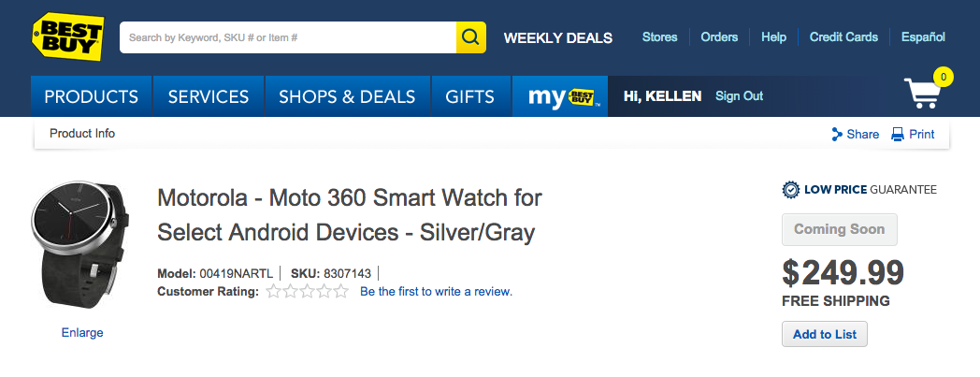Open the Shops & Deals menu

(347, 96)
